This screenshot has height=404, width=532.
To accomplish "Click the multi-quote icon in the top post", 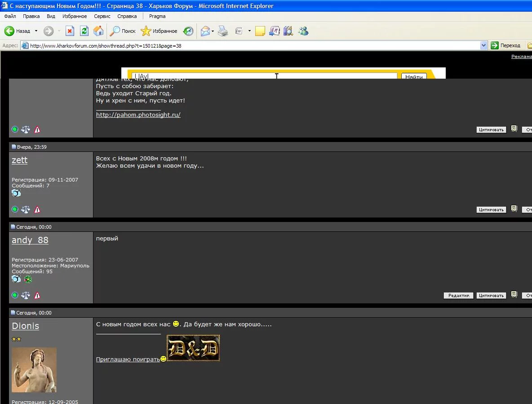I will click(514, 129).
